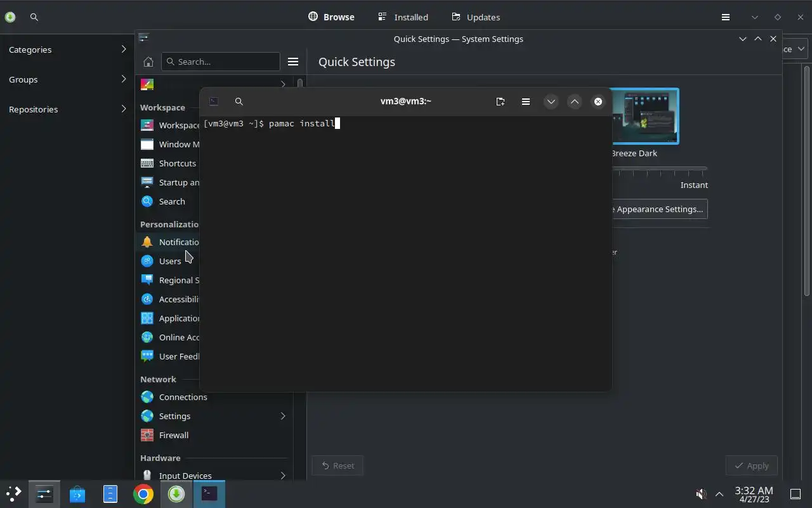Click the Window Management icon

pos(147,144)
